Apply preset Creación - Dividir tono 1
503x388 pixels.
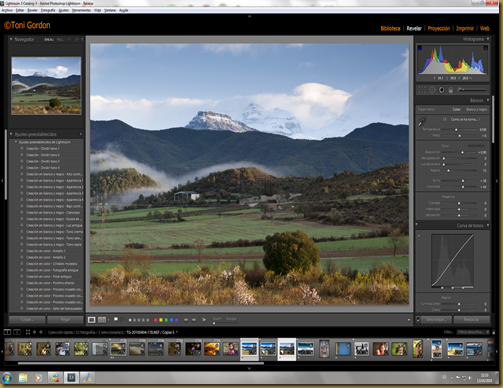[43, 149]
